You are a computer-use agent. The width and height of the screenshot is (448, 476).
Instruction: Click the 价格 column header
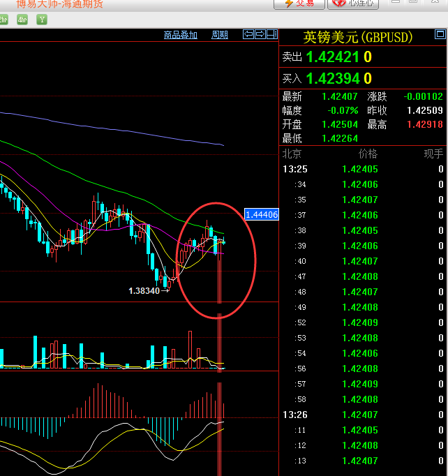367,154
